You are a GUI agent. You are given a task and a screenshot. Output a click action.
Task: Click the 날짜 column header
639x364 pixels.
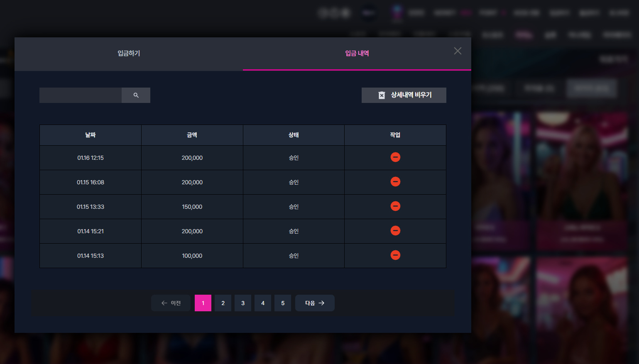click(x=91, y=135)
